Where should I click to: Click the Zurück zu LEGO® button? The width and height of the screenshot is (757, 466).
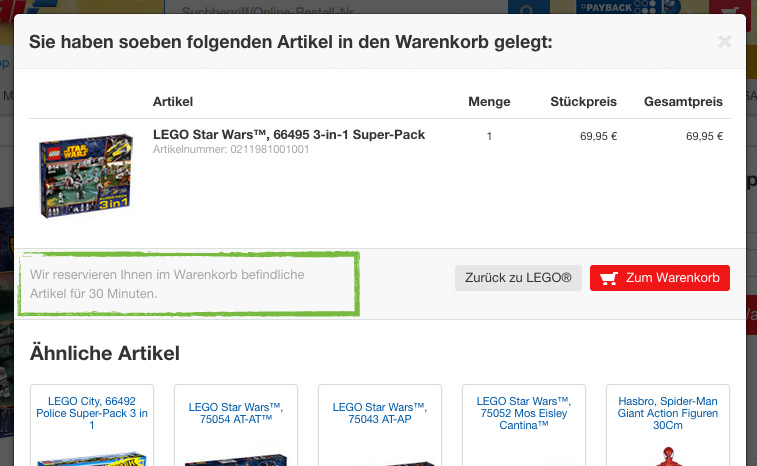pyautogui.click(x=518, y=278)
